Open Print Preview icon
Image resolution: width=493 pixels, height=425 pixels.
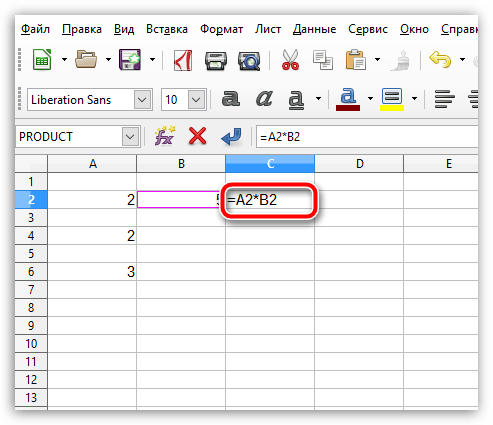tap(249, 61)
